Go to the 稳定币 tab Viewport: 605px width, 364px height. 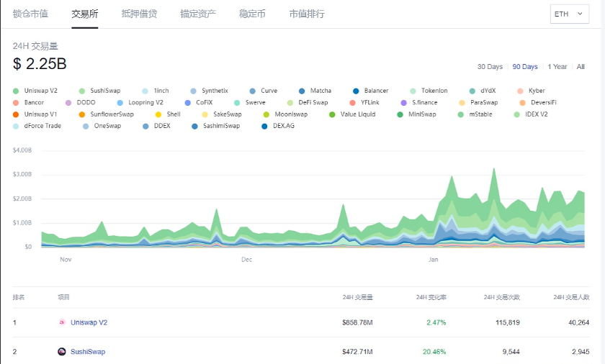point(252,14)
